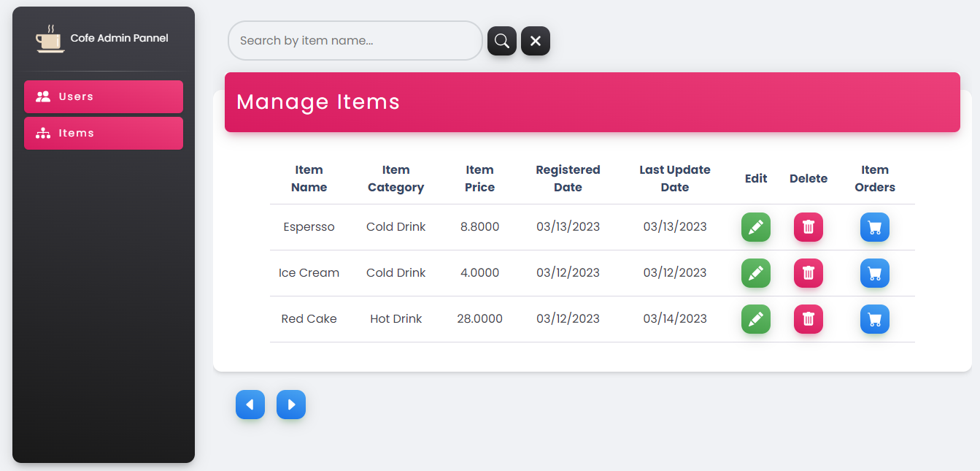View item orders for Red Cake
The image size is (980, 471).
point(874,319)
